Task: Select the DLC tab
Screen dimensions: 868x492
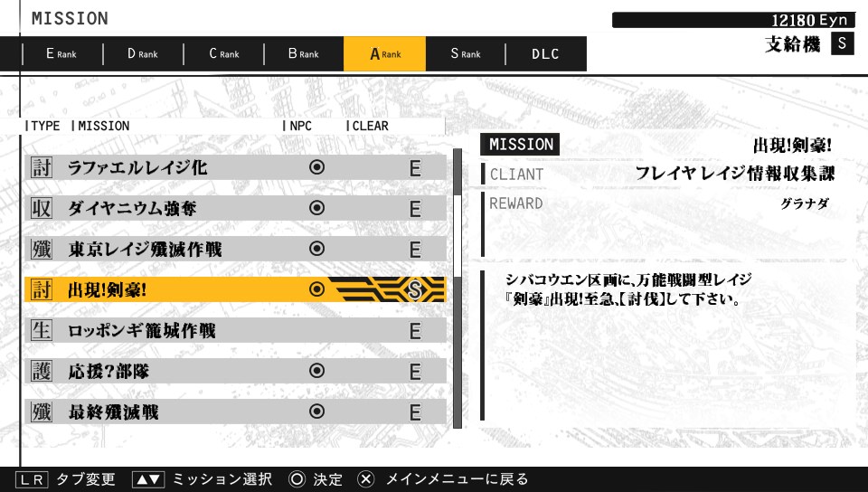Action: pyautogui.click(x=545, y=54)
